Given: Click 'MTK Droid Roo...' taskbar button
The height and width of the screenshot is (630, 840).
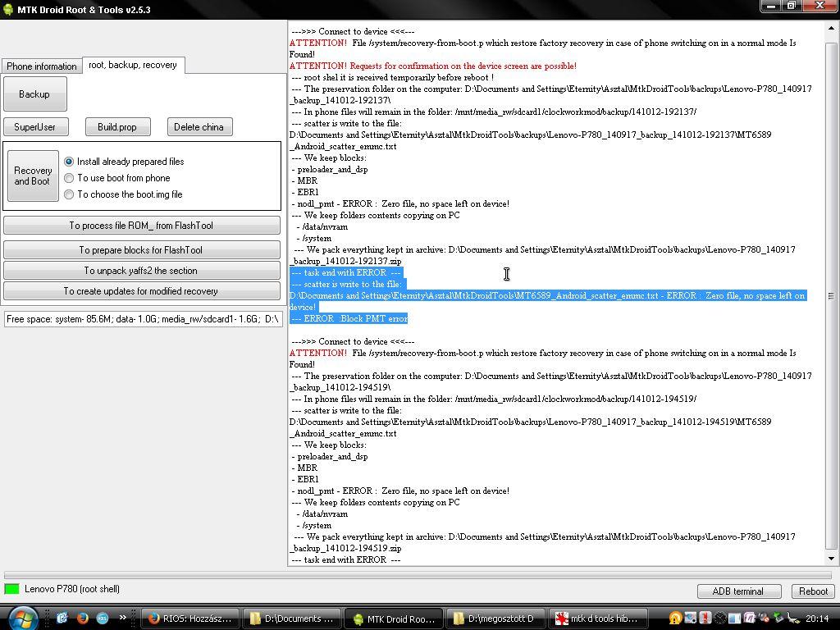Looking at the screenshot, I should pos(395,619).
